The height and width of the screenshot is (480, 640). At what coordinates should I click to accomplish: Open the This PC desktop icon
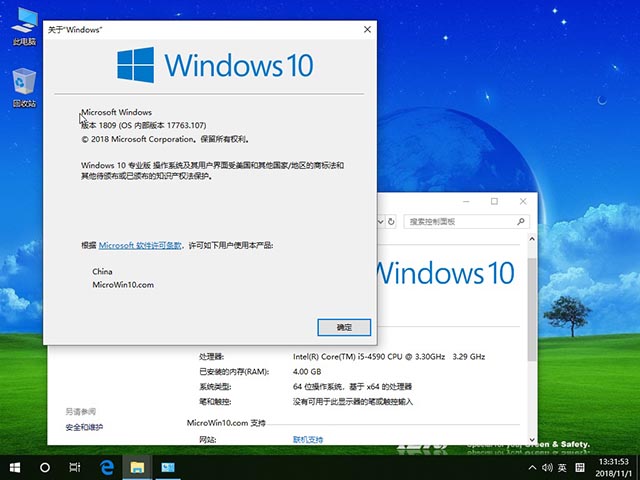(24, 26)
